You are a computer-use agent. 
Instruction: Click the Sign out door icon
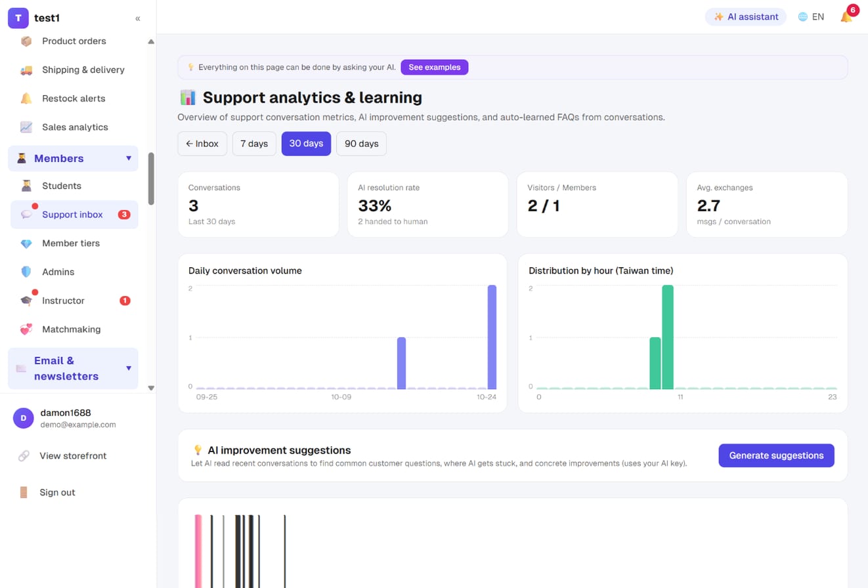pos(24,493)
